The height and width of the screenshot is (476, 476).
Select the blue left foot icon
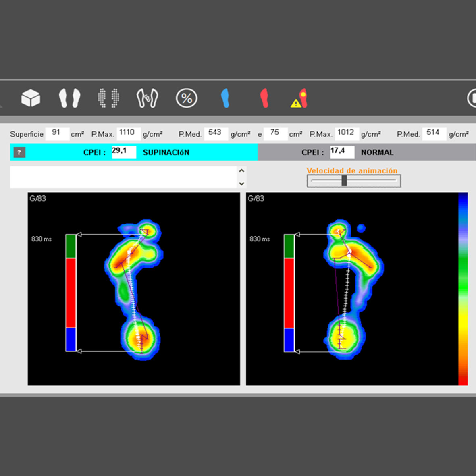pos(225,98)
